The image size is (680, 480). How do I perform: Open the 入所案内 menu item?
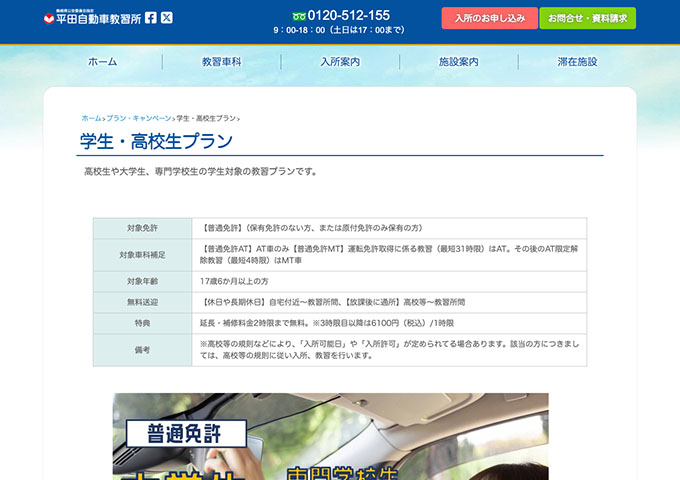pyautogui.click(x=340, y=62)
